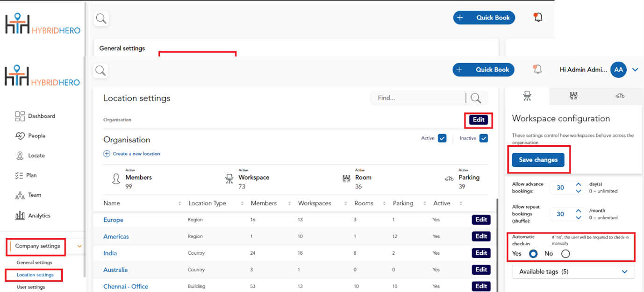Increase Allow repeat bookings per month value

(578, 211)
